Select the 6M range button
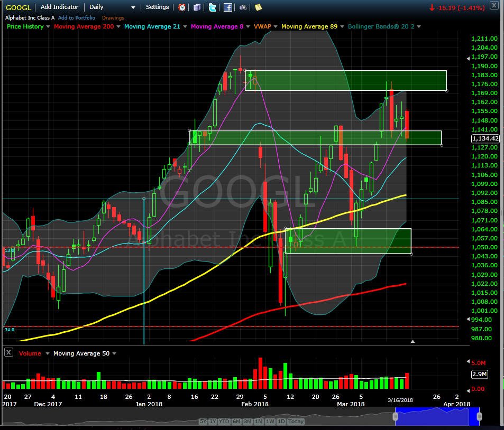Screen dimensions: 504x430 coord(236,422)
